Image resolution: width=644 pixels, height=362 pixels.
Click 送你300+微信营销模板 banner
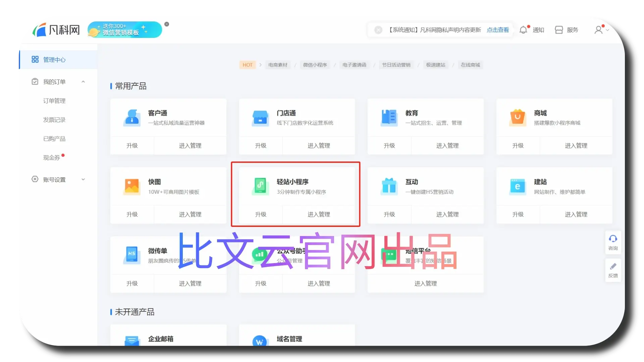125,29
